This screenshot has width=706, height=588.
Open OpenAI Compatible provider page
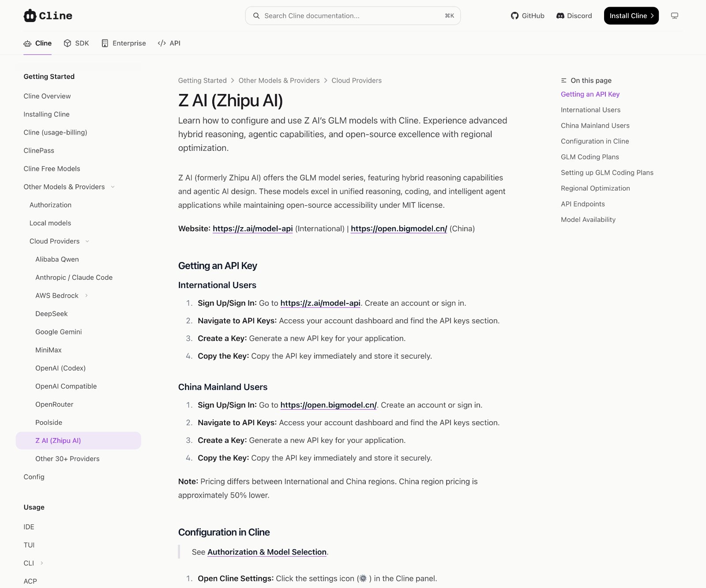[66, 386]
